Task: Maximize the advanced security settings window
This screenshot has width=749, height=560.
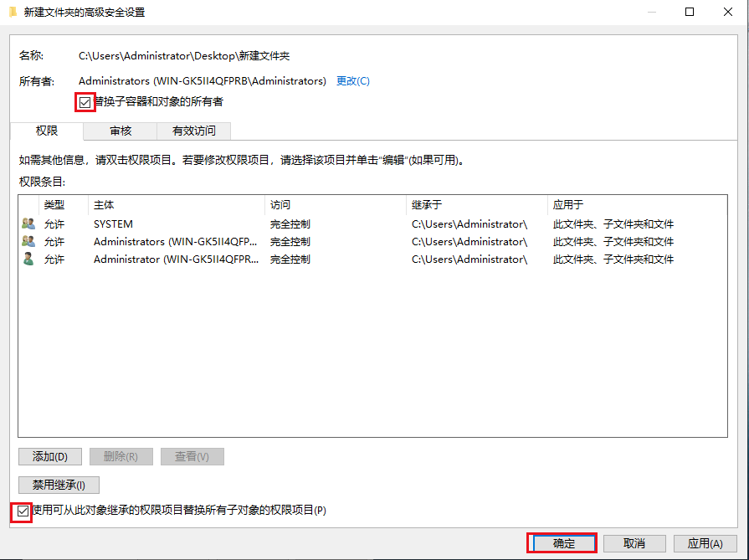Action: pyautogui.click(x=689, y=13)
